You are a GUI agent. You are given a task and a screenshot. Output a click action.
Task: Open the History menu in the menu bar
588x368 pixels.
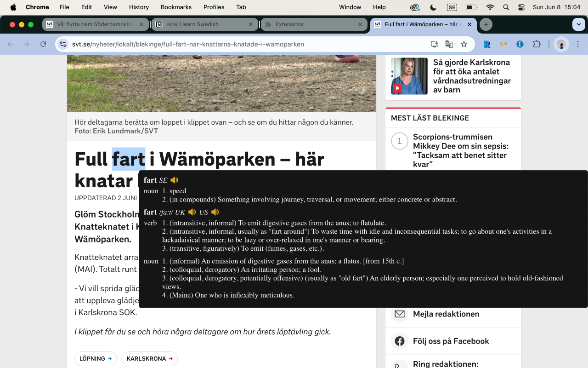click(138, 7)
